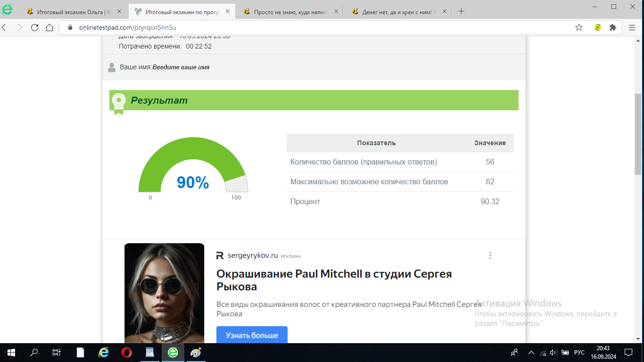
Task: Switch input language via 'РУС' indicator
Action: click(579, 353)
